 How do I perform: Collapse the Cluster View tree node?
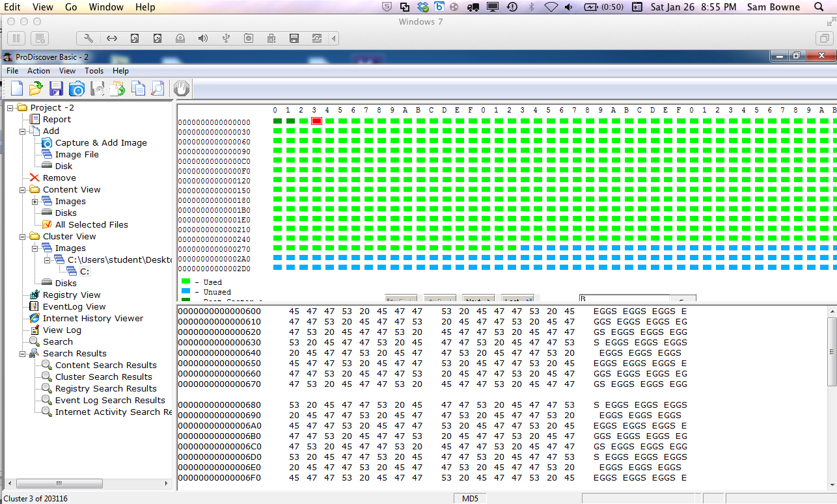pyautogui.click(x=23, y=237)
